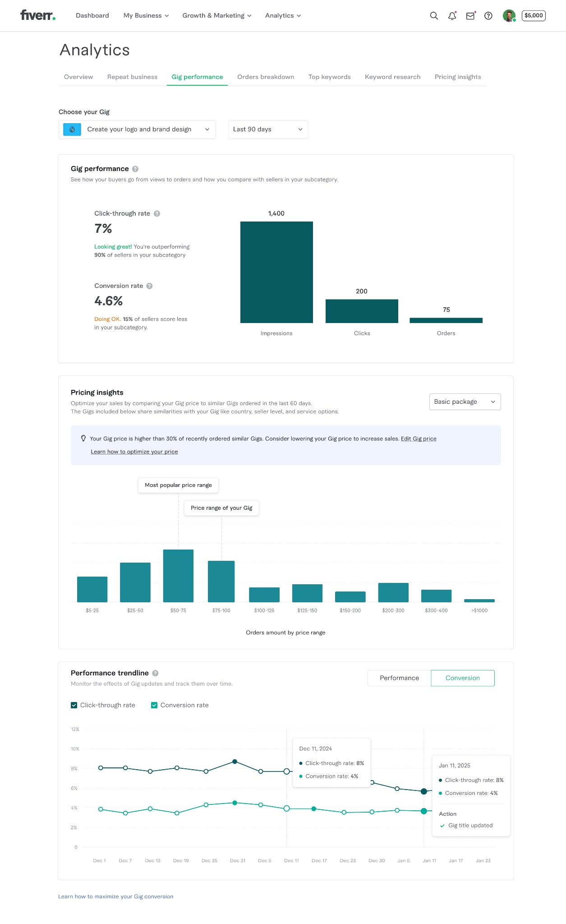Open the Basic package dropdown

pos(465,402)
